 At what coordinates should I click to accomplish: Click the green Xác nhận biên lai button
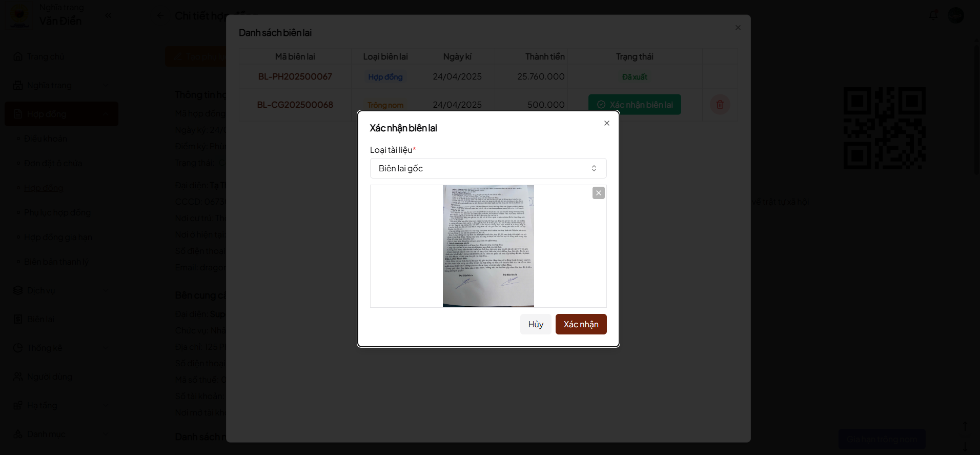point(635,105)
